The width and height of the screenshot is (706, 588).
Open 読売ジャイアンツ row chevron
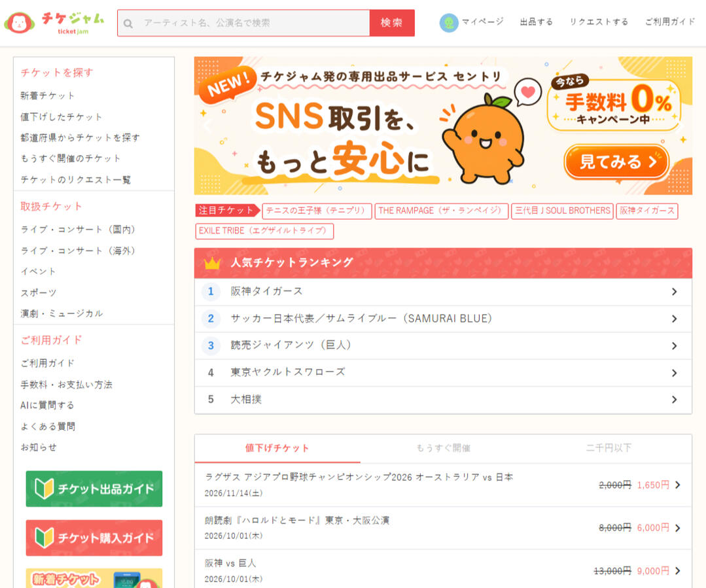point(674,346)
